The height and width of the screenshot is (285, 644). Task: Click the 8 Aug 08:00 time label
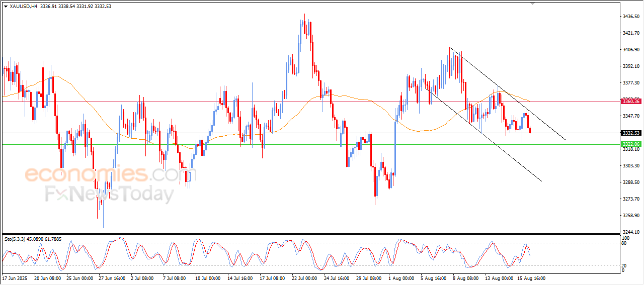point(466,278)
